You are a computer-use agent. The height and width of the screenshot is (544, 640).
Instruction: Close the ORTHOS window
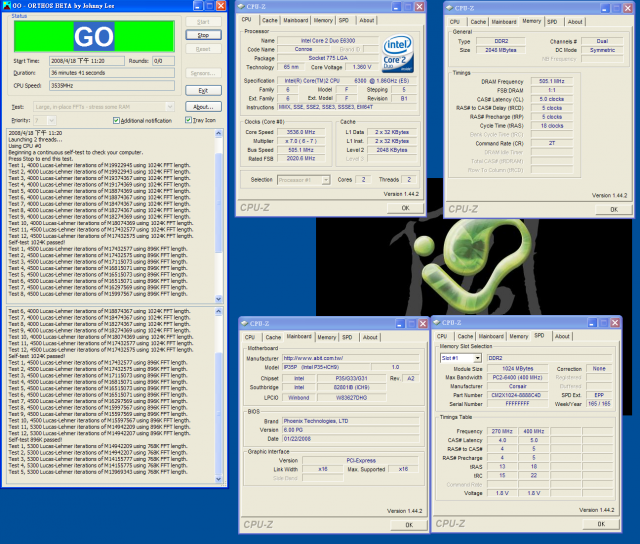pyautogui.click(x=221, y=6)
